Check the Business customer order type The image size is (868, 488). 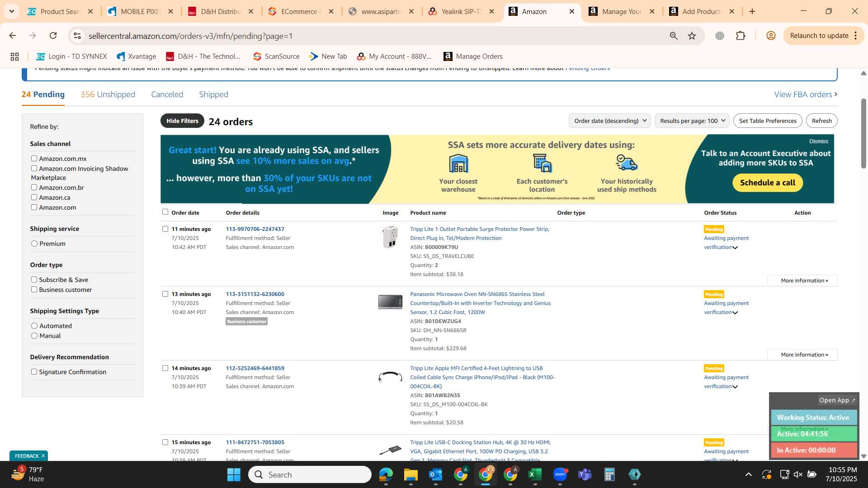pyautogui.click(x=34, y=290)
